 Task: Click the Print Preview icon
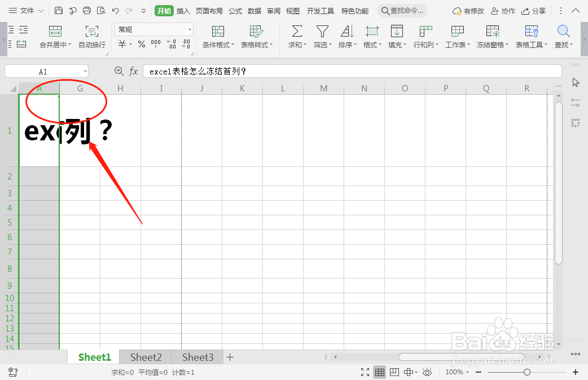pos(101,11)
